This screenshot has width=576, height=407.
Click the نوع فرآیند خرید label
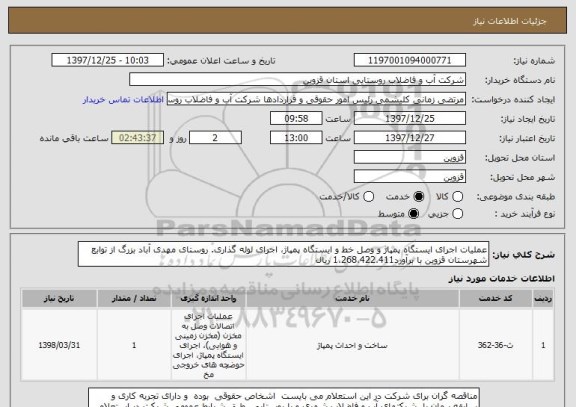(x=525, y=214)
